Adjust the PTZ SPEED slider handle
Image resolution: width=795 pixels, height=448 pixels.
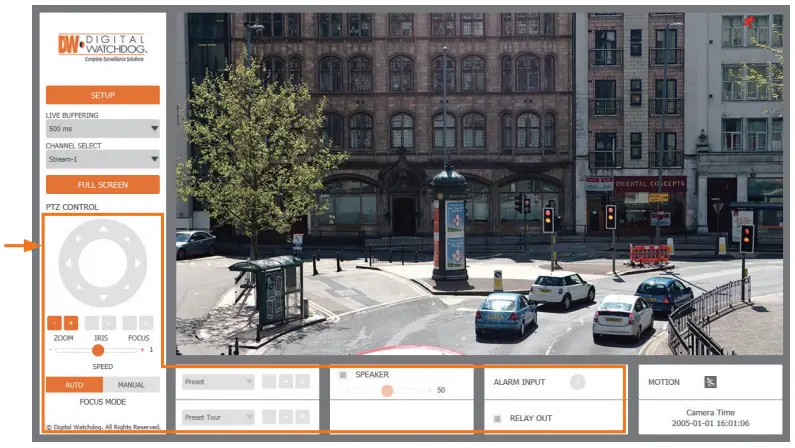(98, 350)
